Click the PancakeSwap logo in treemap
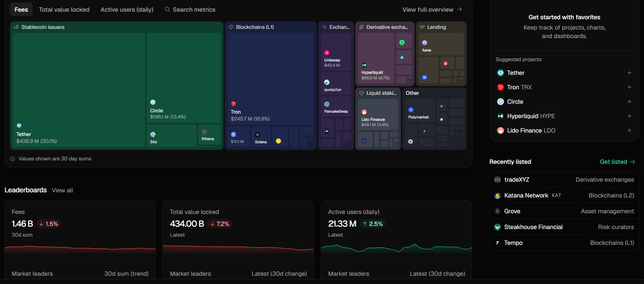This screenshot has width=644, height=284. [327, 104]
